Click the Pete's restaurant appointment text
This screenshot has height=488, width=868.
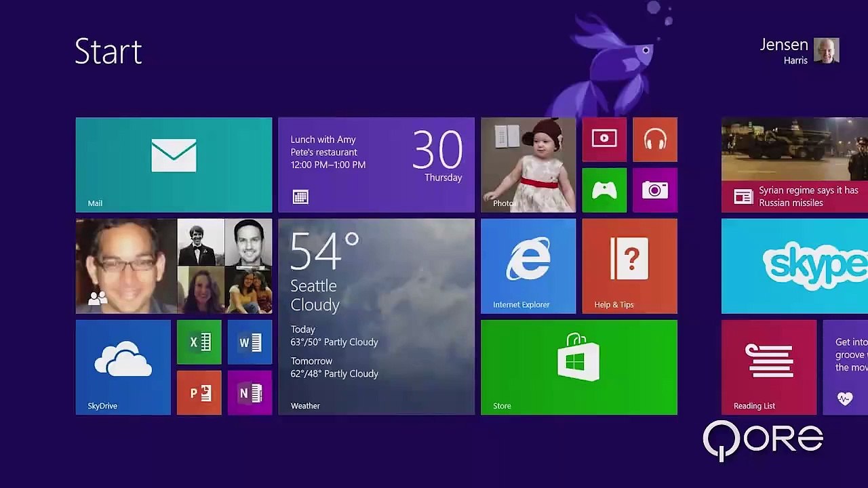point(323,152)
